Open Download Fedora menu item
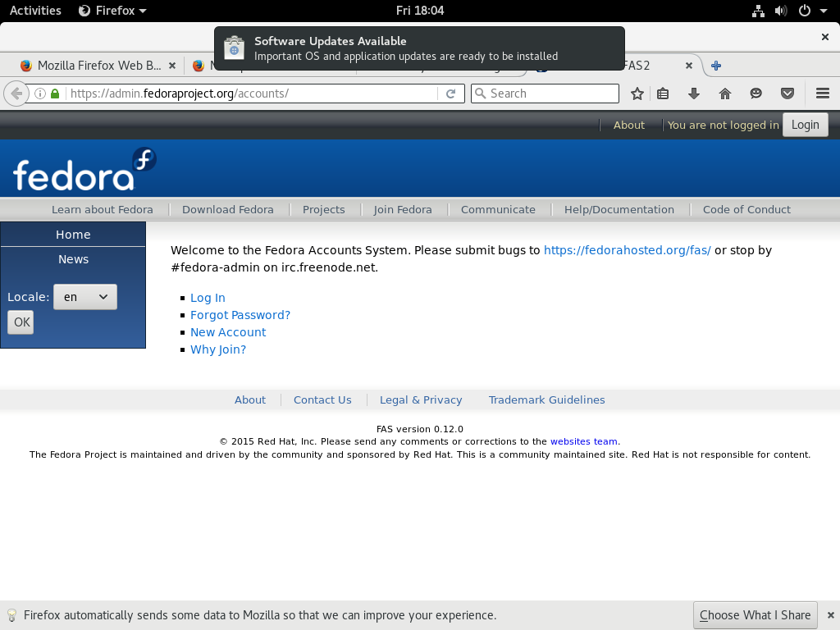The image size is (840, 630). (228, 209)
